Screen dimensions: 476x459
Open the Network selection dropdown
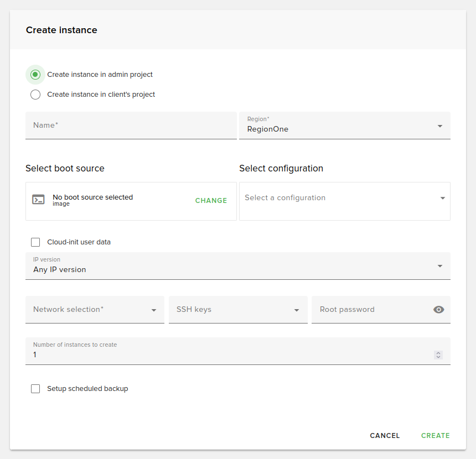[x=94, y=310]
